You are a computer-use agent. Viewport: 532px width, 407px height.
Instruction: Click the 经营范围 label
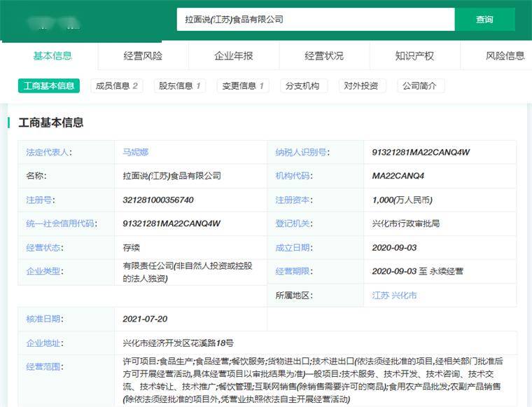click(44, 366)
